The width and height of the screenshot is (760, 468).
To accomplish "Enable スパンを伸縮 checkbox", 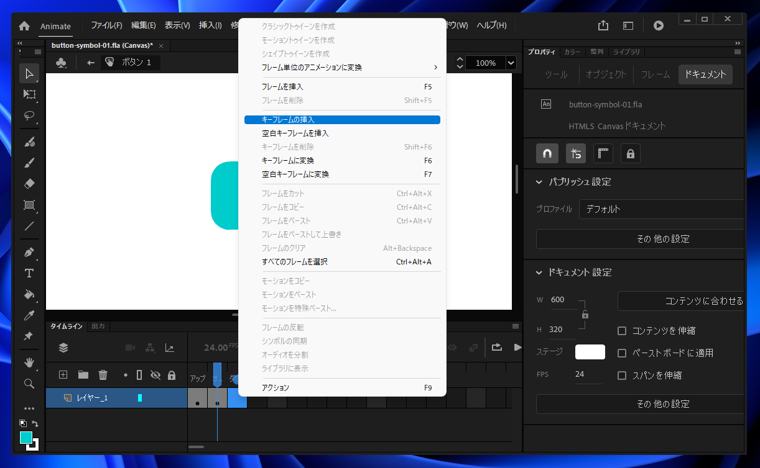I will point(622,375).
